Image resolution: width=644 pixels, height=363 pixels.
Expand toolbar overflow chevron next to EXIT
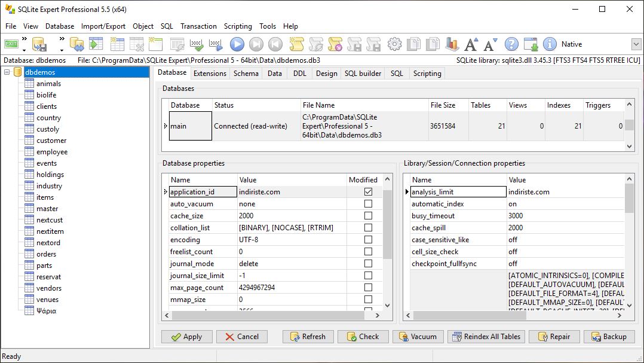click(x=24, y=38)
